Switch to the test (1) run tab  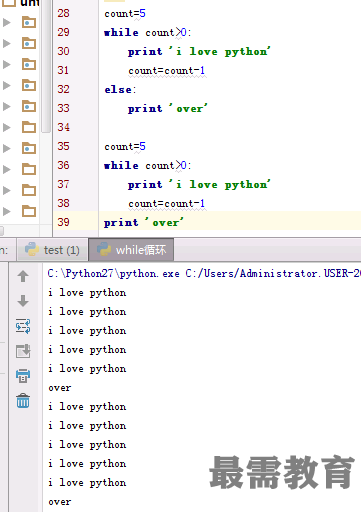52,250
